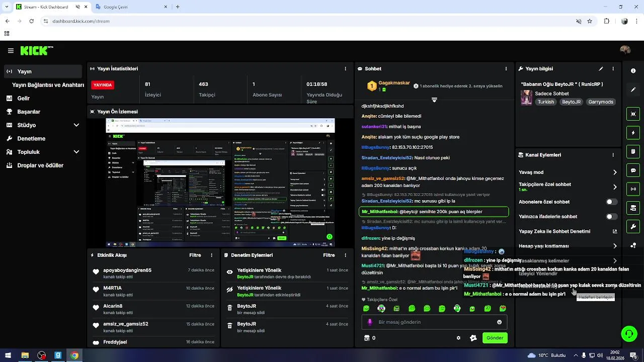The width and height of the screenshot is (644, 362).
Task: Click the chat bubble icon in right sidebar
Action: [x=633, y=170]
